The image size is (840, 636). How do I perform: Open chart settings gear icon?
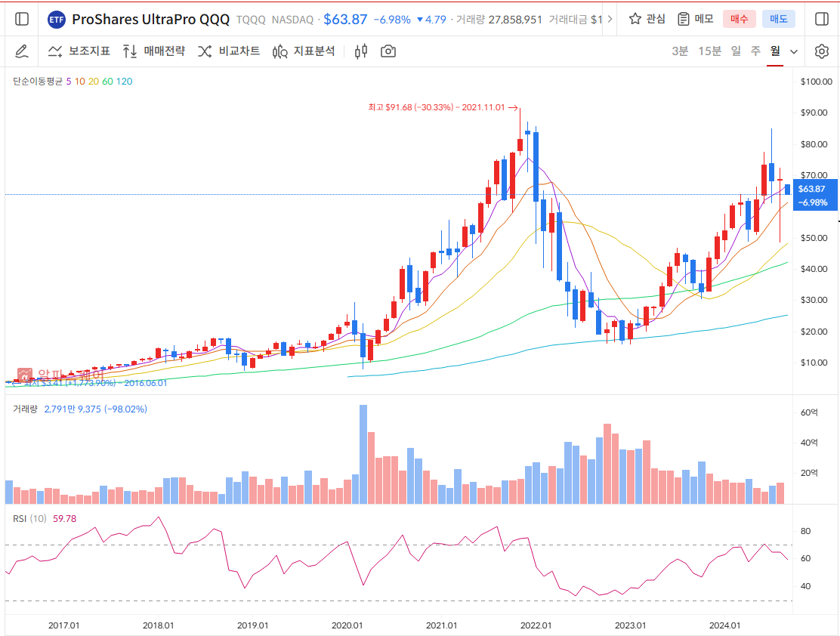click(821, 51)
